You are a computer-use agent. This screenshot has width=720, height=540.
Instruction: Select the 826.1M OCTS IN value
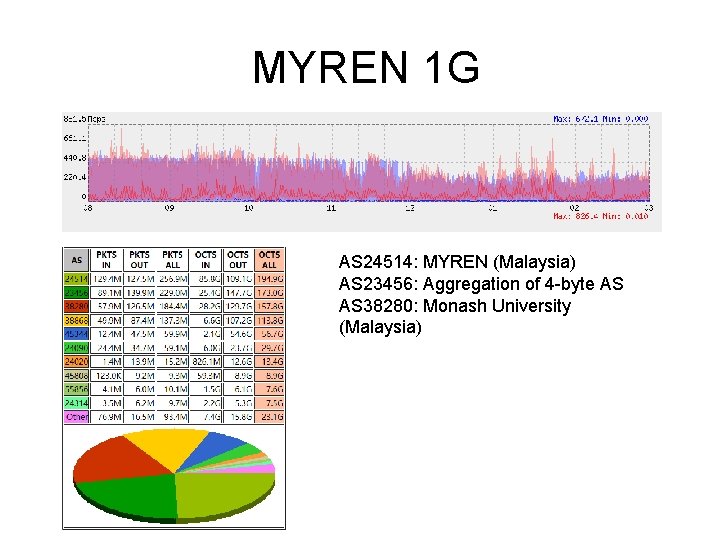[x=206, y=362]
